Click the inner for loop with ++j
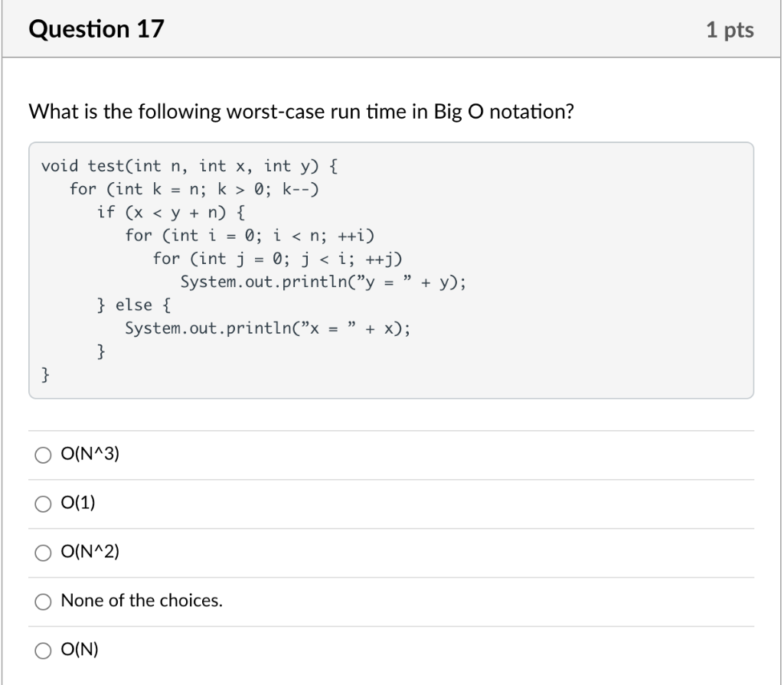Screen dimensions: 784x685 coord(277,259)
